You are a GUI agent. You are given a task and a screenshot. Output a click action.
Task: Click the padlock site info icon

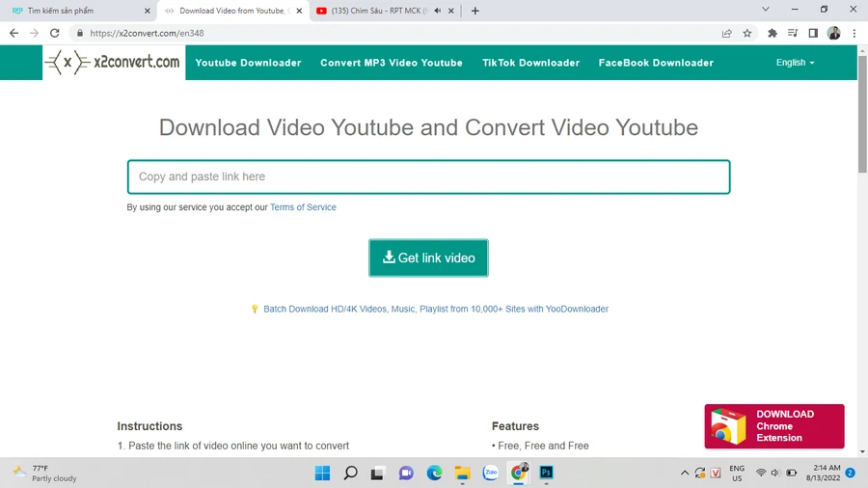[80, 33]
